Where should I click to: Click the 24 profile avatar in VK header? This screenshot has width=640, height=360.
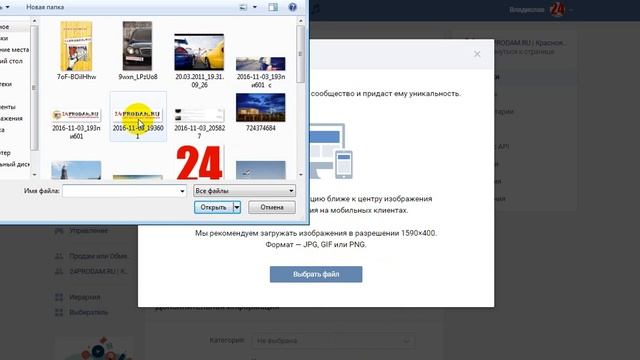coord(558,9)
